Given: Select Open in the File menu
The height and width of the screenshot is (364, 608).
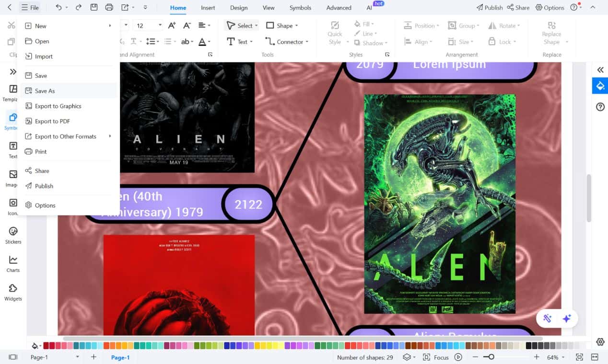Looking at the screenshot, I should [x=68, y=41].
